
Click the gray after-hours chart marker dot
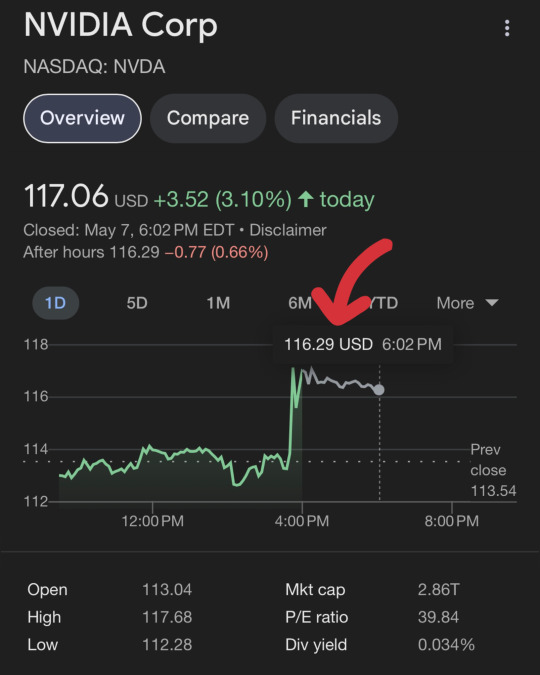(x=379, y=390)
